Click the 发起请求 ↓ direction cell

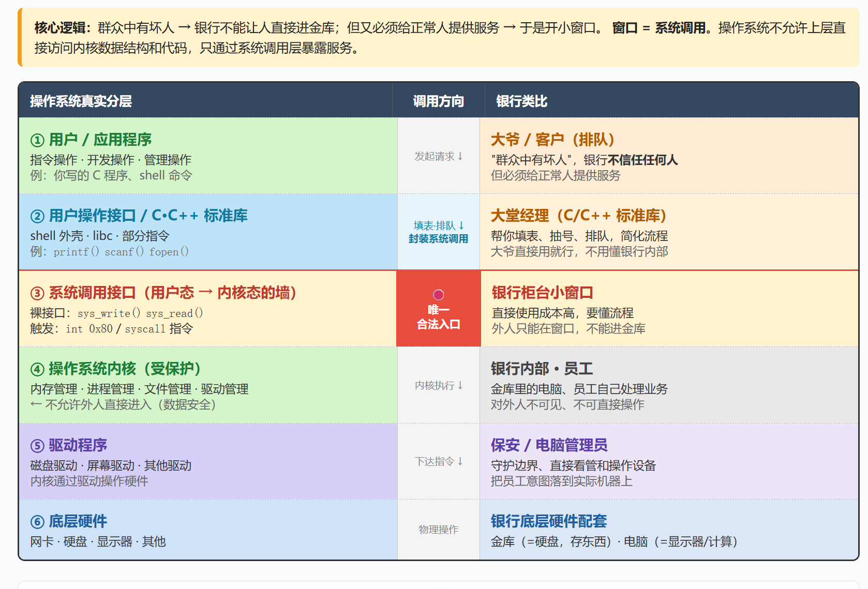[x=439, y=156]
